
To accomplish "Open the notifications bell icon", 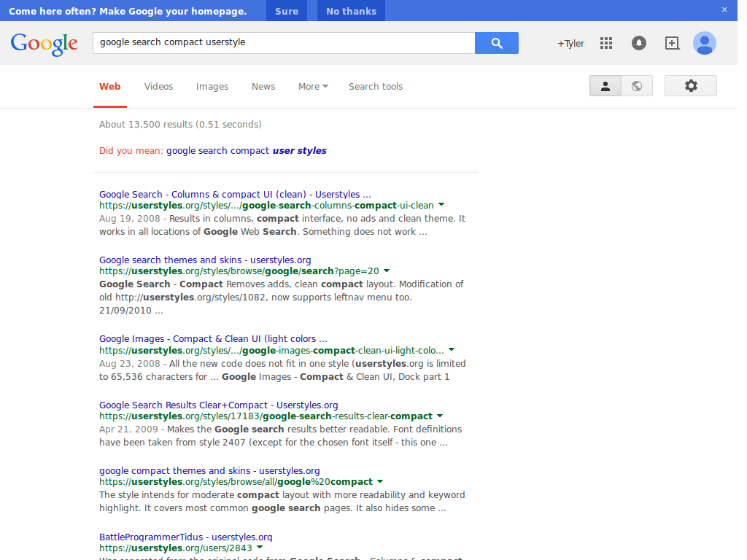I will (639, 43).
